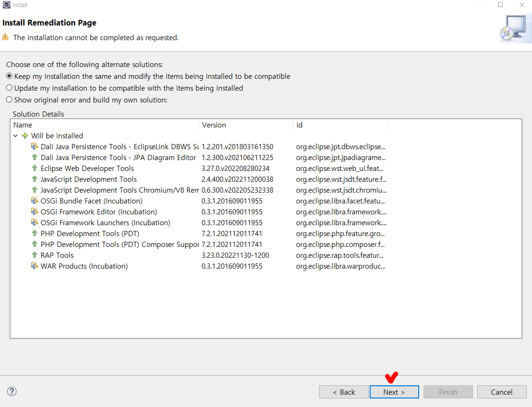Click the arrow icon for JavaScript Chromium/V8 row
Viewport: 532px width, 407px height.
tap(34, 190)
